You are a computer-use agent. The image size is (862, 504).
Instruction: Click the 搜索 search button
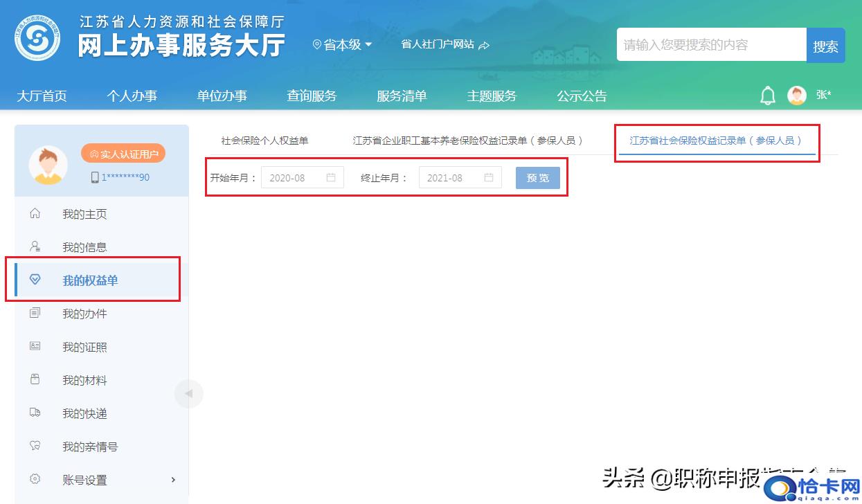tap(825, 46)
